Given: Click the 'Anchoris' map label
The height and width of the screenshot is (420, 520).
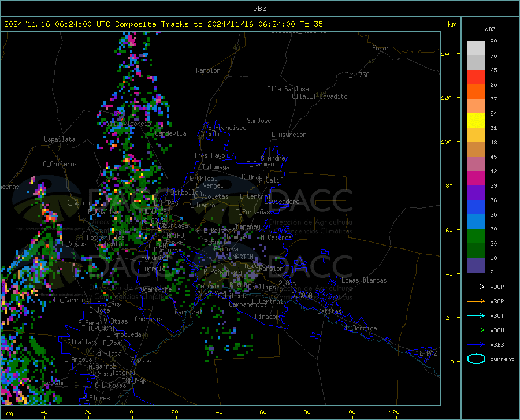Looking at the screenshot, I should pos(148,319).
